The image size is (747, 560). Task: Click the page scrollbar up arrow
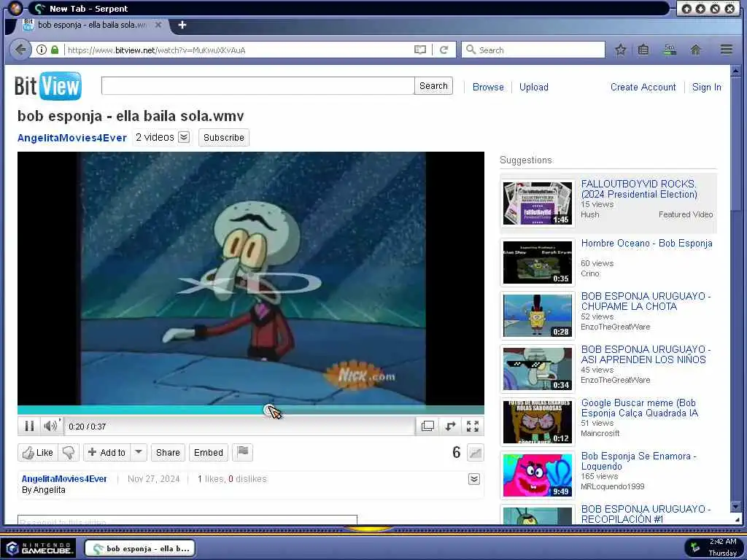click(x=735, y=71)
